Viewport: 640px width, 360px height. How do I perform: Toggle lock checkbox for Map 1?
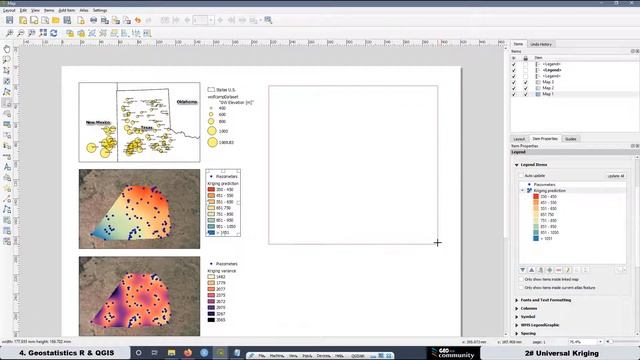(525, 94)
